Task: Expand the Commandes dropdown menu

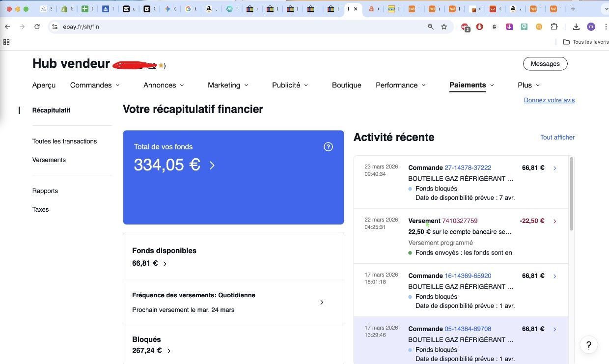Action: 95,85
